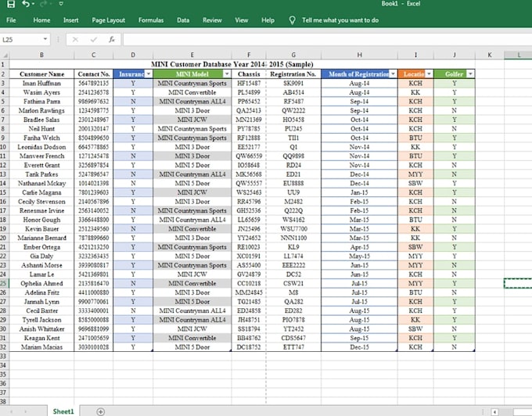Click the New sheet plus icon

100,411
